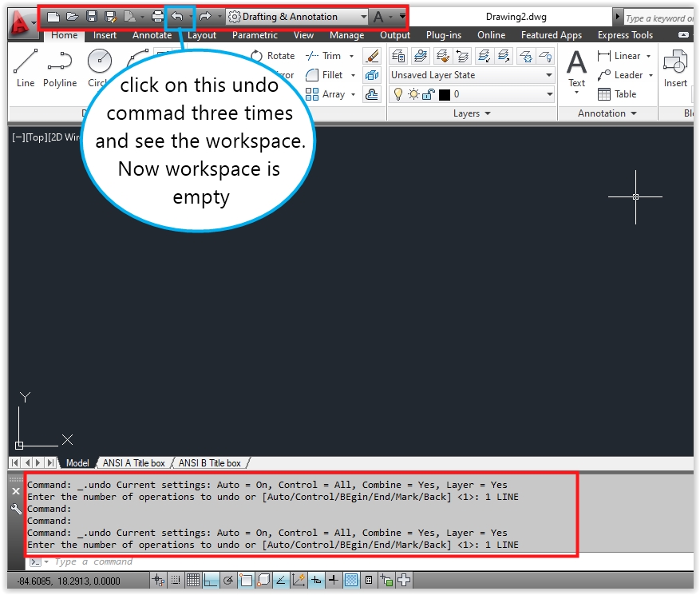The height and width of the screenshot is (595, 700).
Task: Select the Polyline tool
Action: [x=60, y=68]
